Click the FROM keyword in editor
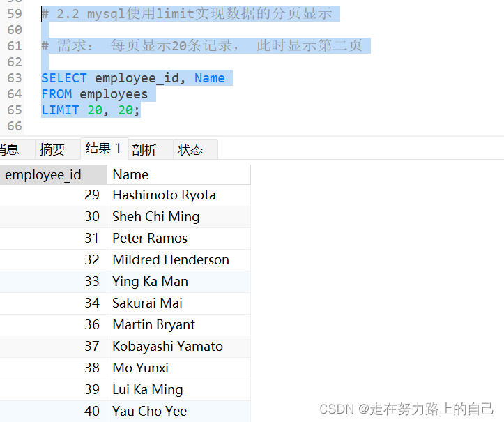 click(x=56, y=94)
